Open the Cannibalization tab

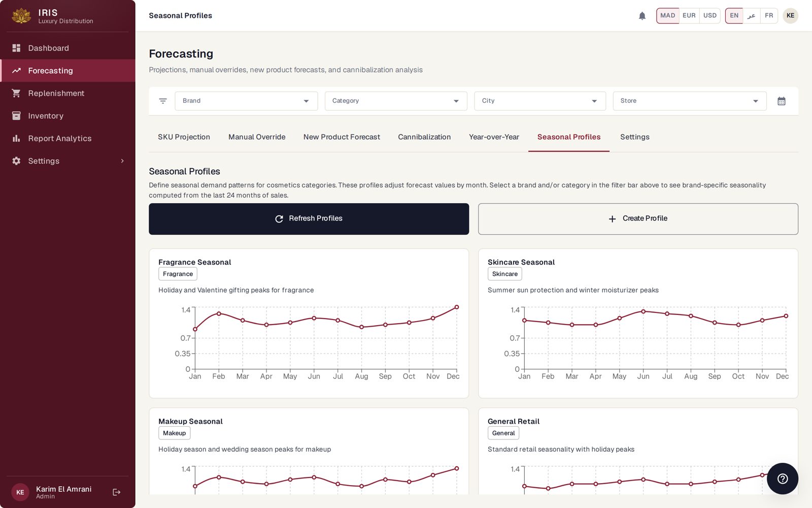424,137
